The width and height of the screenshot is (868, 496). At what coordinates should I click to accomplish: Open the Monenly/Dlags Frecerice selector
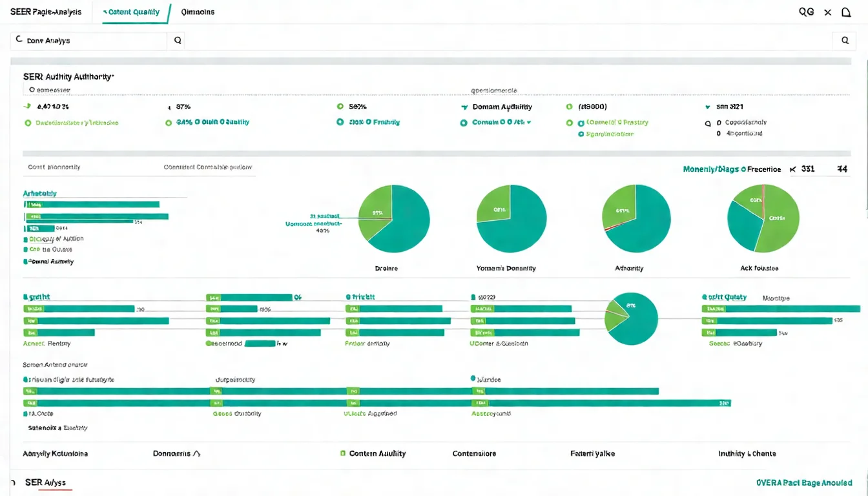(x=731, y=169)
